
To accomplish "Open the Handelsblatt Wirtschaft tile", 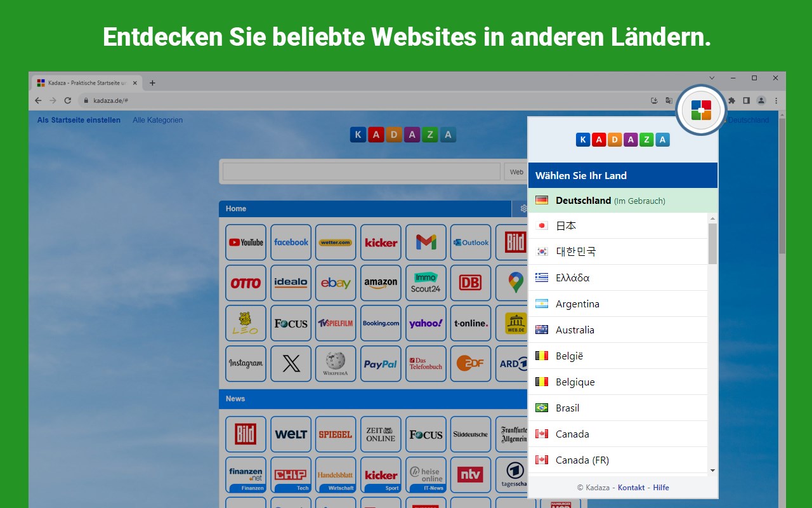I will (336, 475).
